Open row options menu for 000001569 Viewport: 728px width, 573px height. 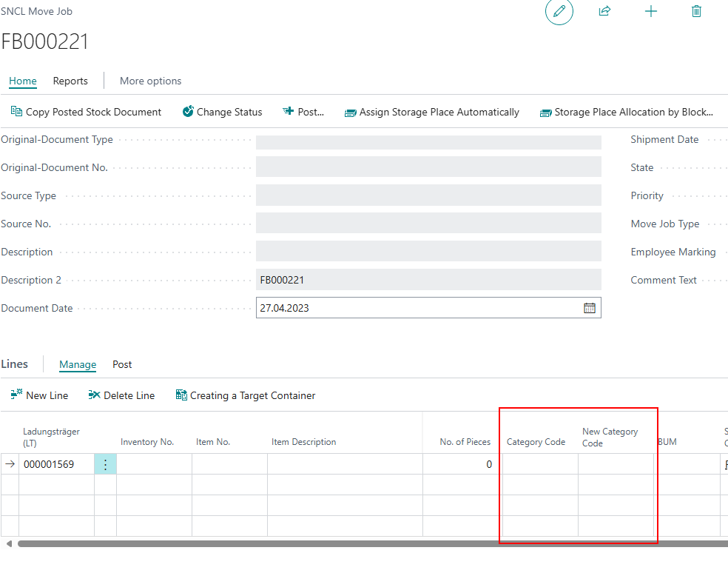(105, 464)
